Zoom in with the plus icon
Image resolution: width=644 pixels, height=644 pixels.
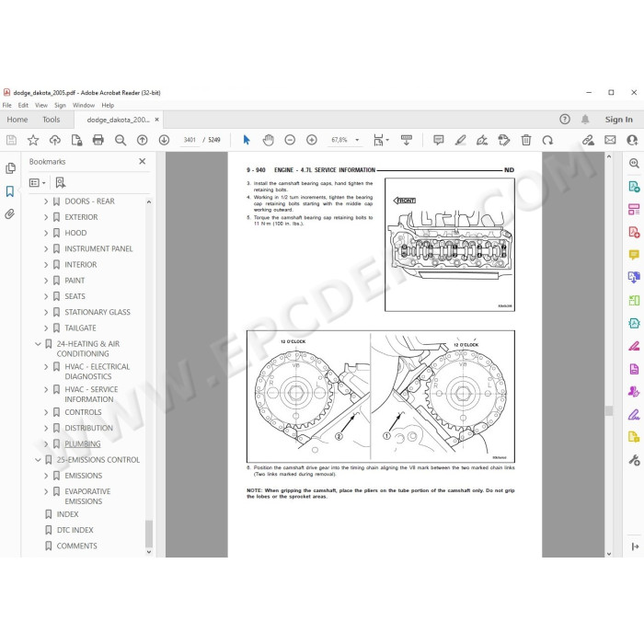coord(312,140)
